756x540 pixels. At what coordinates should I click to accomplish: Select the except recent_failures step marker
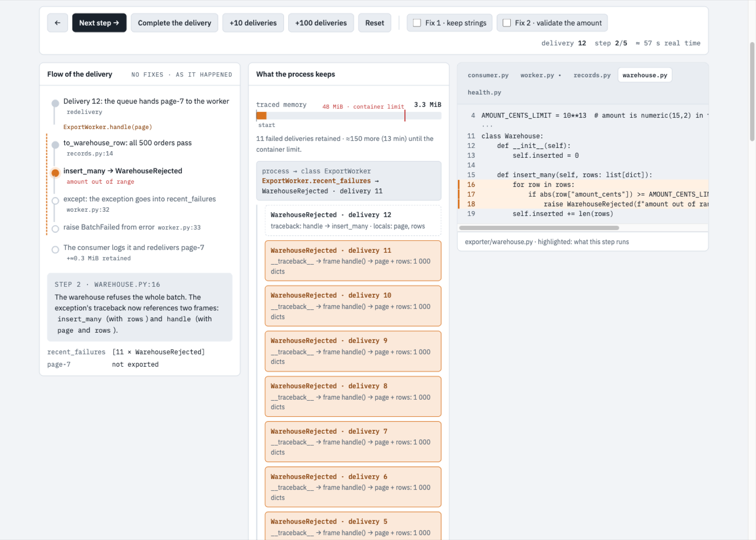[x=55, y=201]
